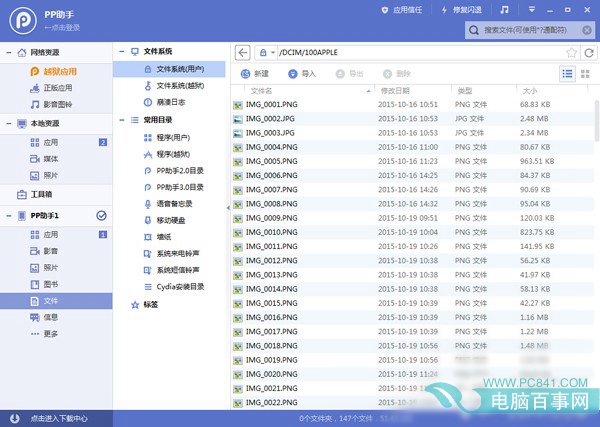Open Cydia安装目录

tap(169, 287)
